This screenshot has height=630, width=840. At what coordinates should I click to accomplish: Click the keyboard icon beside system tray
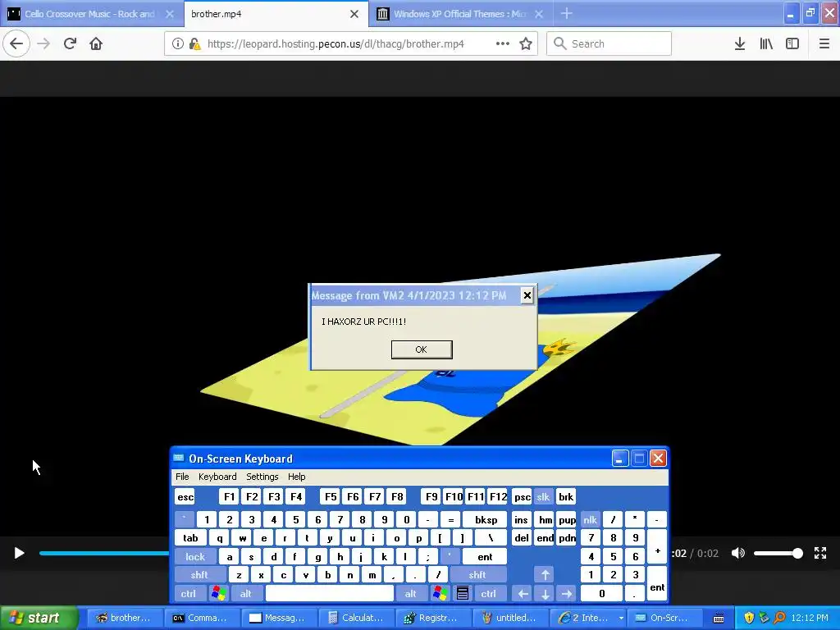[x=719, y=619]
